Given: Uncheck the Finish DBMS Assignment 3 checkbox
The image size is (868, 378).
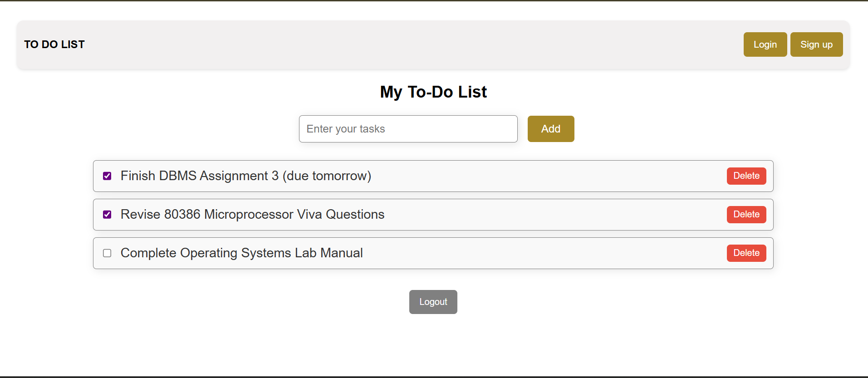Looking at the screenshot, I should tap(107, 176).
